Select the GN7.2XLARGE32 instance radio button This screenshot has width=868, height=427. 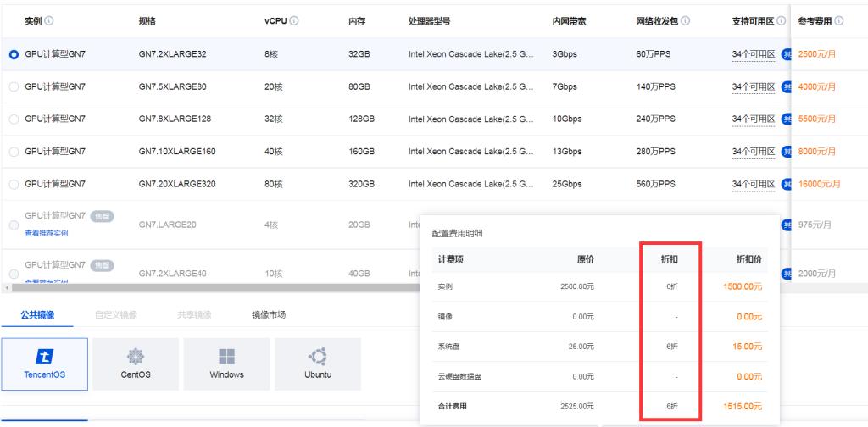point(14,54)
